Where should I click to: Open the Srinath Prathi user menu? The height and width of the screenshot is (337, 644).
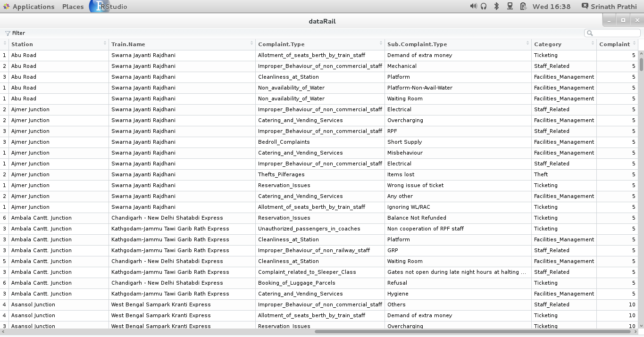click(x=613, y=7)
